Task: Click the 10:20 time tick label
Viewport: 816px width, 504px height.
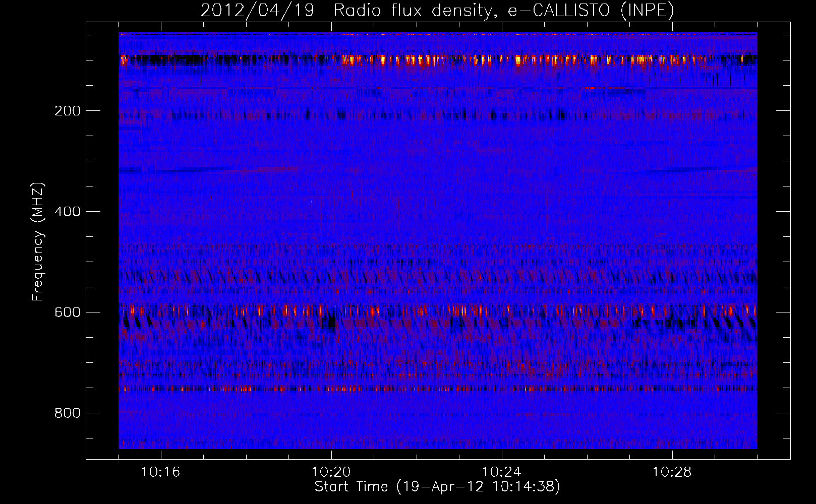Action: [x=331, y=472]
